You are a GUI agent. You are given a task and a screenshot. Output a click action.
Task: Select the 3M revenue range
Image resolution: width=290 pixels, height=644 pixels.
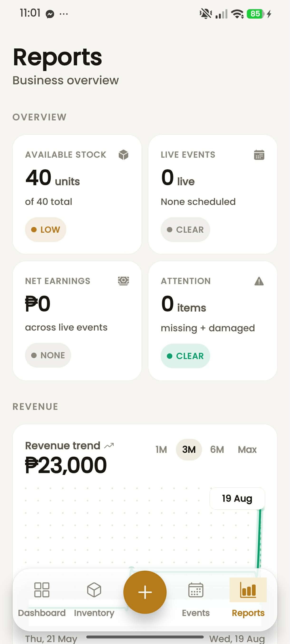189,450
